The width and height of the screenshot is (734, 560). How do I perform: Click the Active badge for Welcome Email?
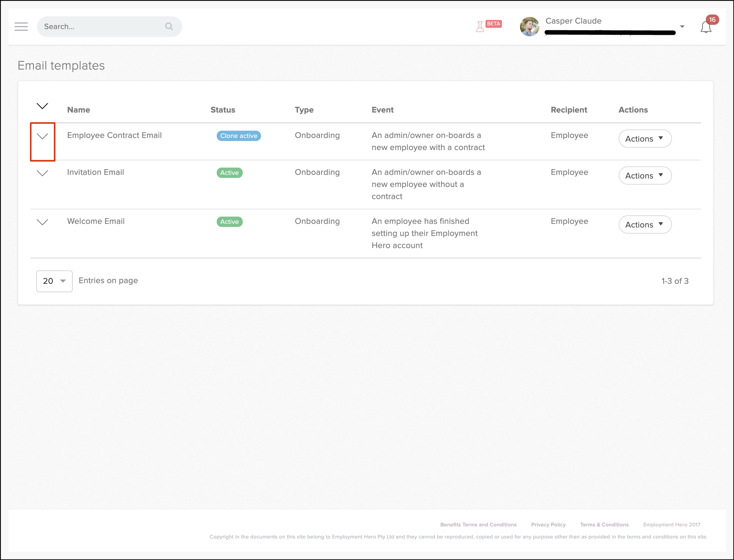point(229,222)
